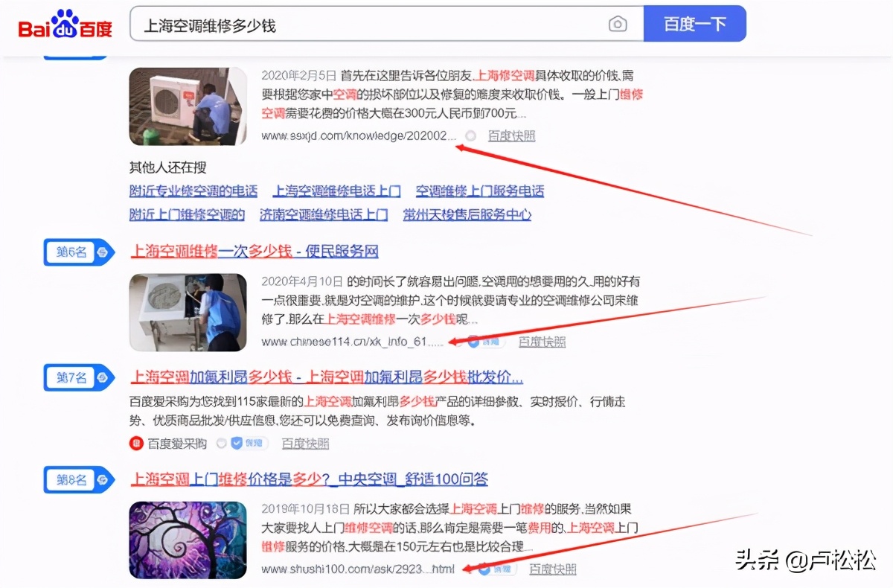
Task: Open 百度快照 for the 百度爱采购 result
Action: click(x=305, y=444)
